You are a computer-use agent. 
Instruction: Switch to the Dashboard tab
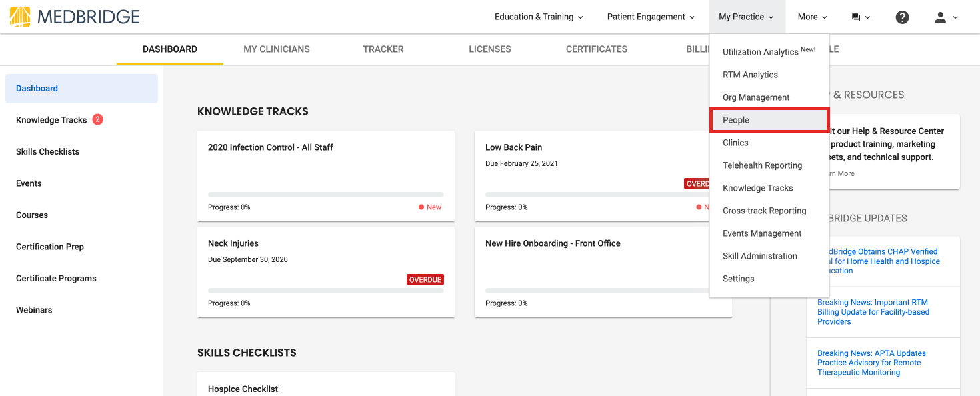[x=170, y=49]
